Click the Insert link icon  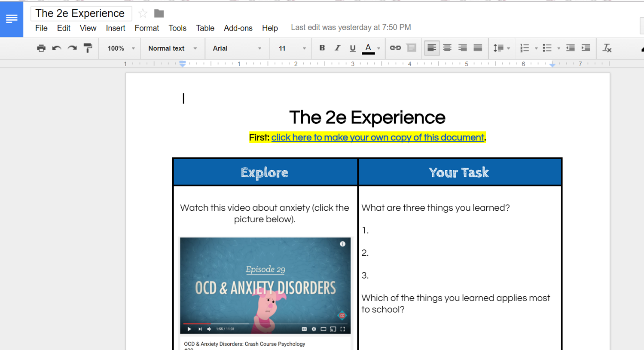[395, 48]
